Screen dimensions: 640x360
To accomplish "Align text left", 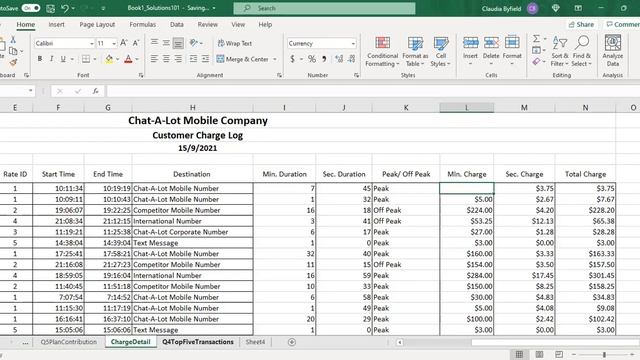I will click(x=154, y=59).
